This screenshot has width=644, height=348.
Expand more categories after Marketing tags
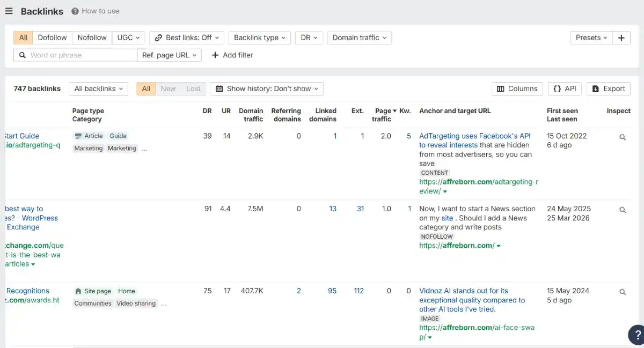[x=144, y=149]
